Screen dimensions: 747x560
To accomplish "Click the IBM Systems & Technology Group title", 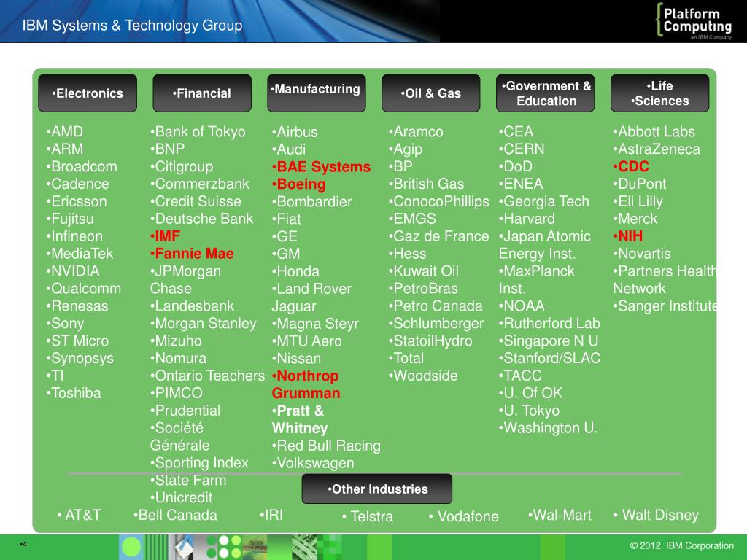I will [133, 26].
